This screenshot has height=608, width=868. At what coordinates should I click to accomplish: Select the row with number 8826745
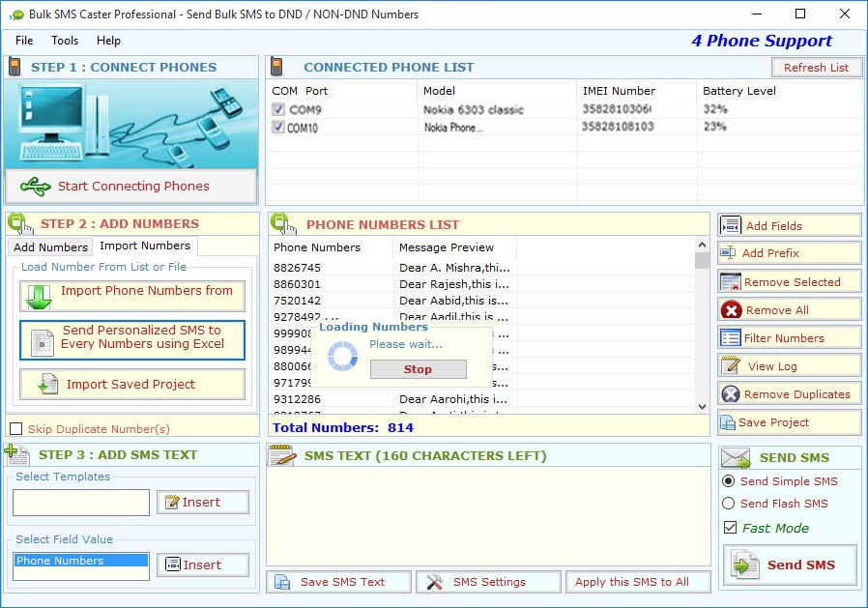(481, 268)
